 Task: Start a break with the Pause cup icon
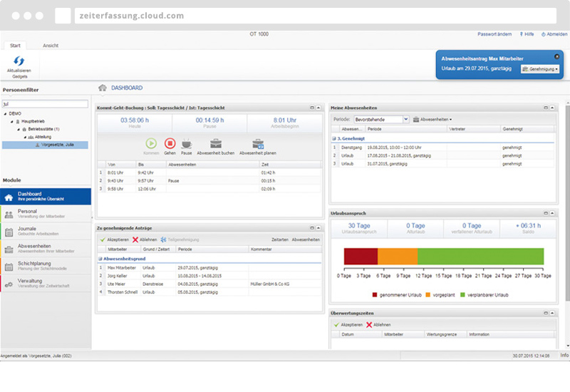pyautogui.click(x=186, y=143)
